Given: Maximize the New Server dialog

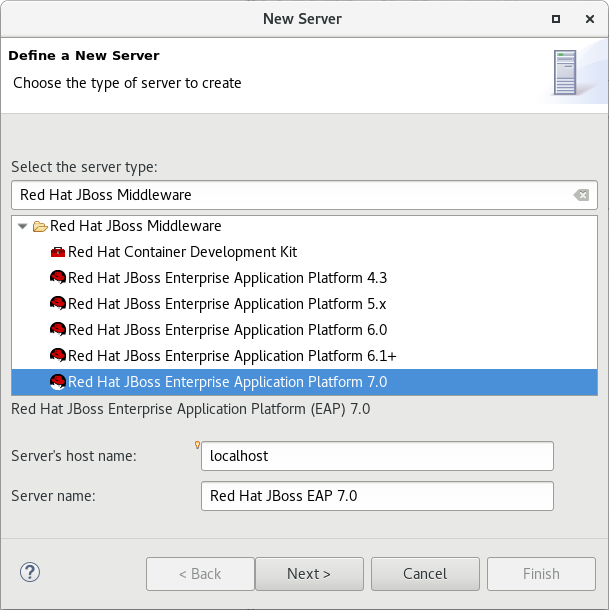Looking at the screenshot, I should (556, 19).
